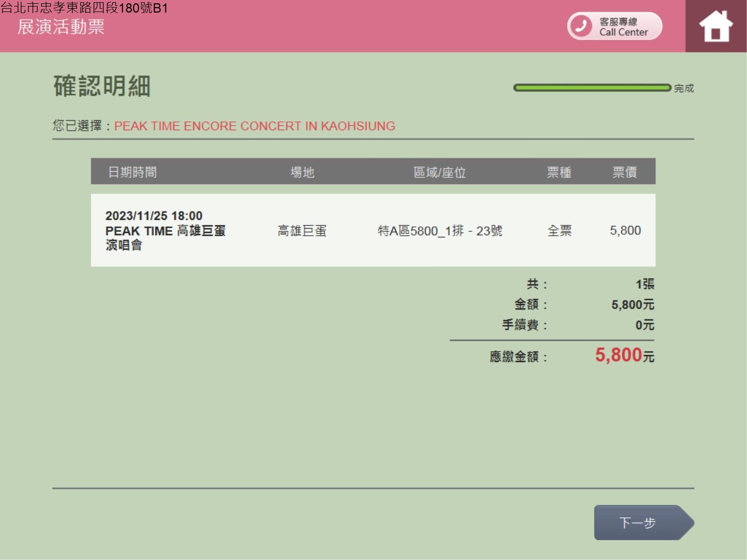Proceed with the 下一步 button
This screenshot has width=747, height=560.
(644, 523)
